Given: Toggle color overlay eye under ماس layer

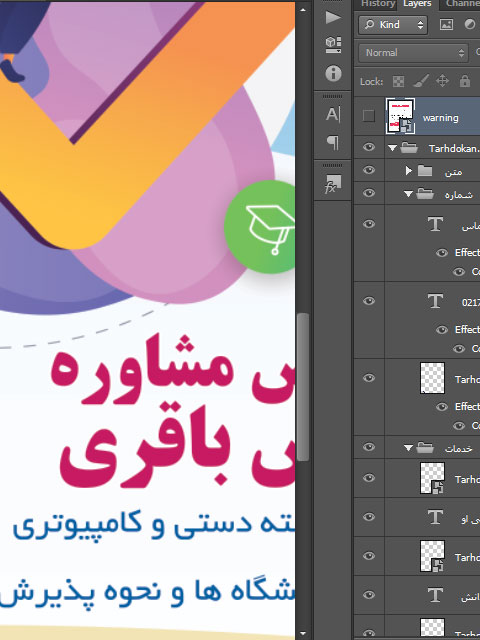Looking at the screenshot, I should pos(459,272).
